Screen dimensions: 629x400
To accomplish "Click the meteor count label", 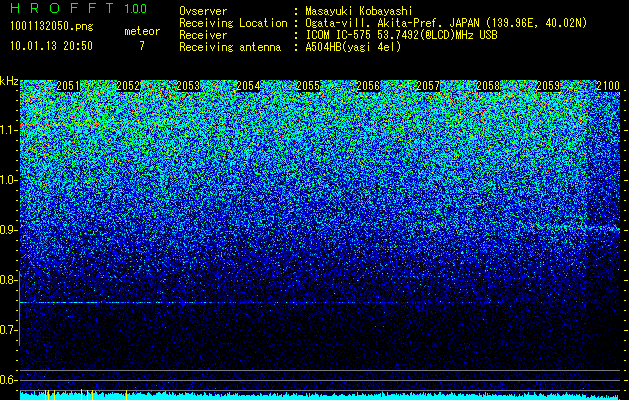I will coord(142,31).
